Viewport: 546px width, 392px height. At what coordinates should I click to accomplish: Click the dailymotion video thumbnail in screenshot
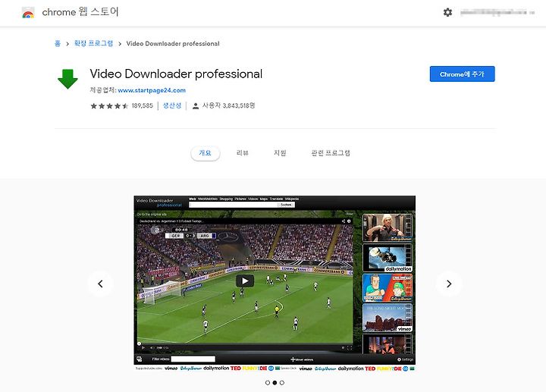click(388, 258)
